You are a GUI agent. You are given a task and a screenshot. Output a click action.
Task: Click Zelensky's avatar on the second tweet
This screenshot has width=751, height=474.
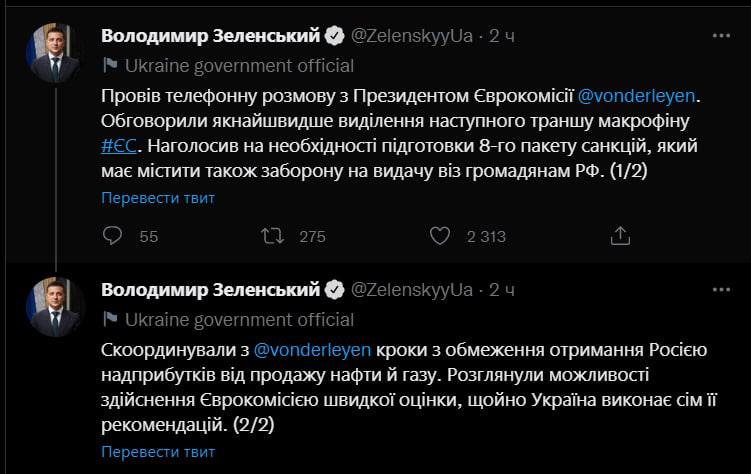(x=52, y=307)
